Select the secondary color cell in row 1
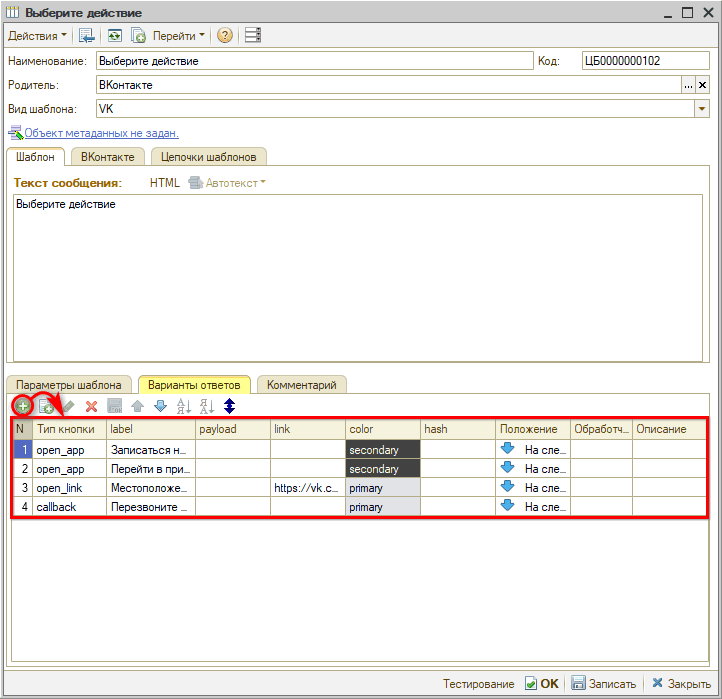 coord(383,450)
